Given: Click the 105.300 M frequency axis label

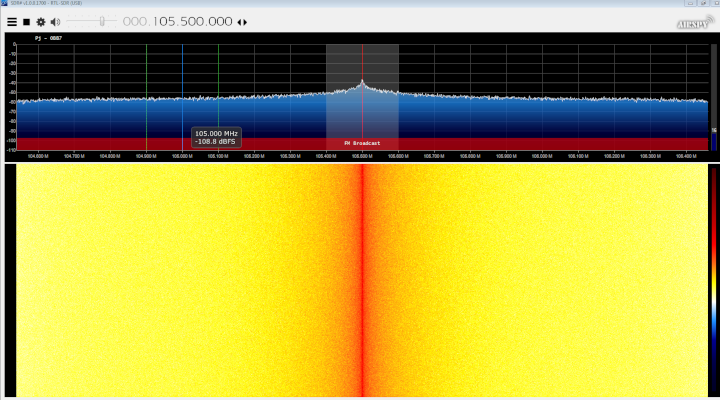Looking at the screenshot, I should coord(290,157).
